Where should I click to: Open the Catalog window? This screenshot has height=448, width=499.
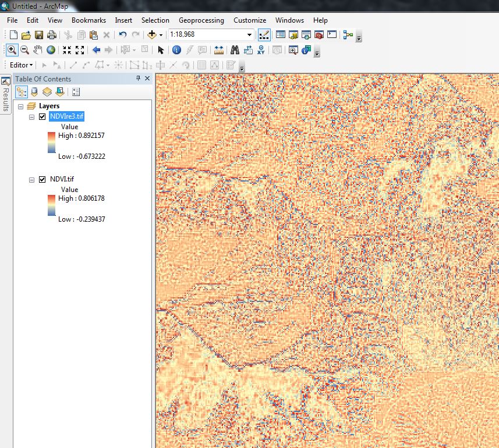point(293,35)
